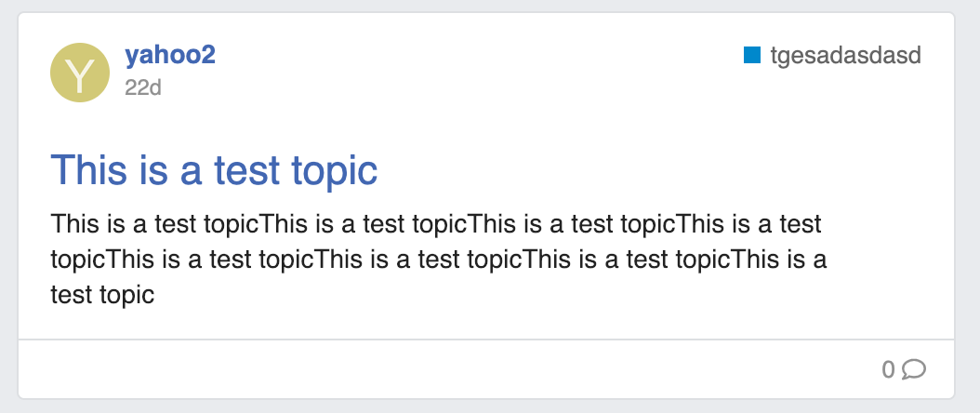Click blank space right of the topic title

(651, 170)
